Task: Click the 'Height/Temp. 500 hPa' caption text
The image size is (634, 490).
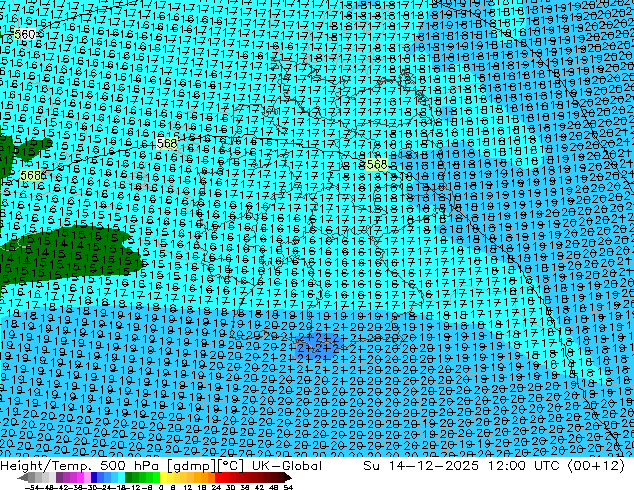Action: 79,466
